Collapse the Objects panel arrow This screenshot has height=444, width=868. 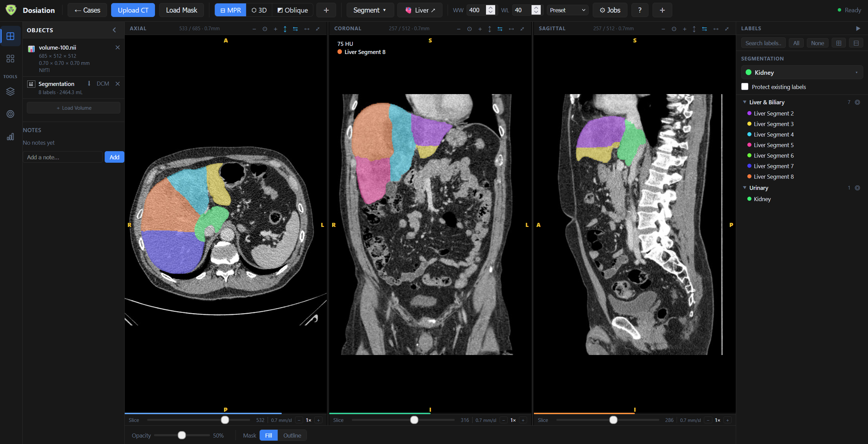(115, 30)
